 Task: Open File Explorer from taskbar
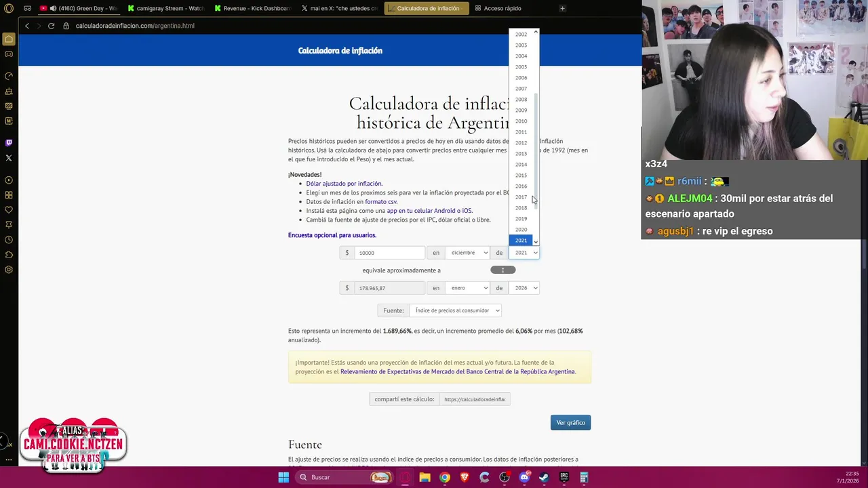(425, 477)
